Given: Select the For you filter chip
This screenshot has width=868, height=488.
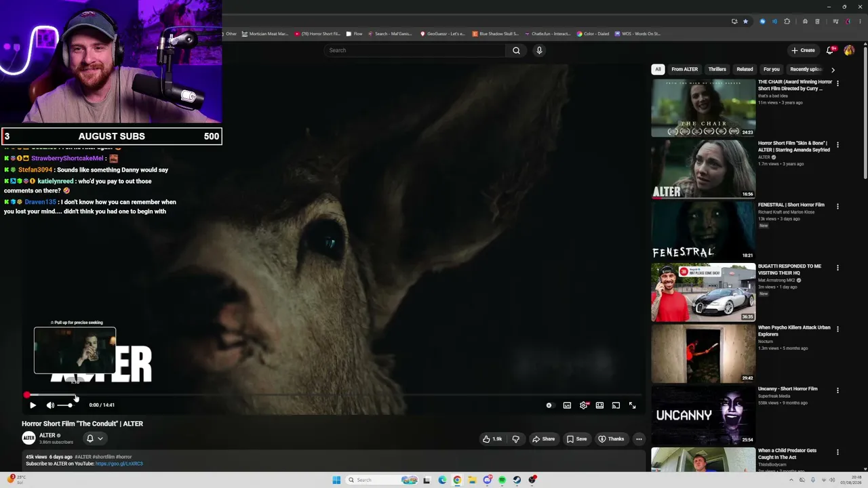Looking at the screenshot, I should coord(772,69).
